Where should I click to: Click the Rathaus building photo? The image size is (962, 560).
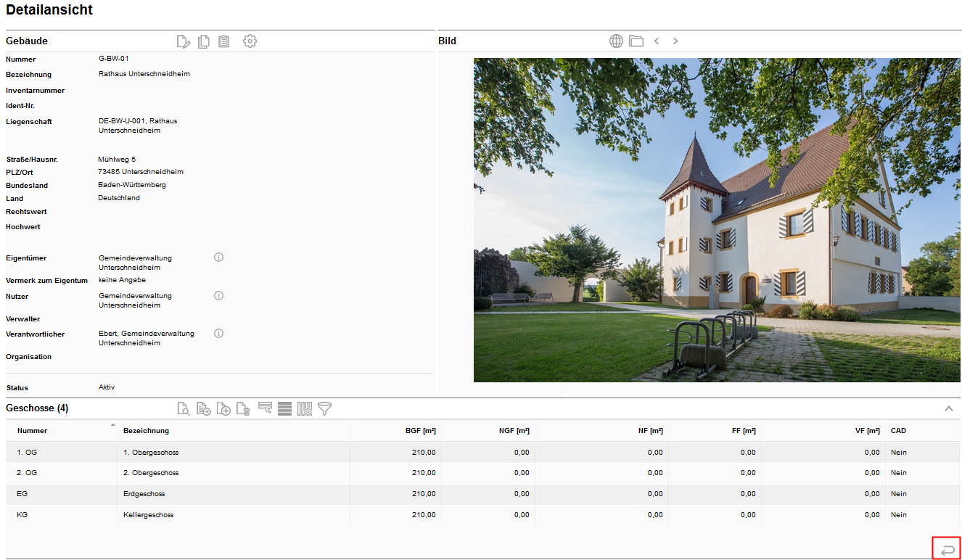click(717, 220)
